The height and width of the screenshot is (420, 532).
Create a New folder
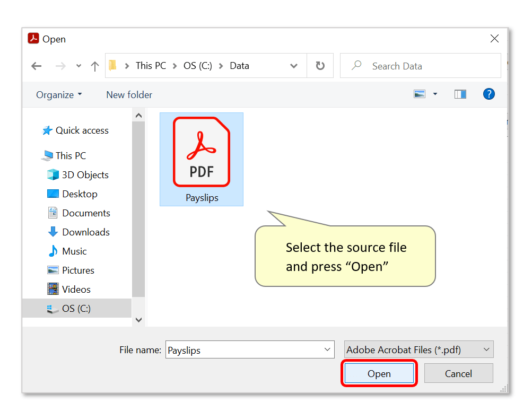(x=129, y=94)
